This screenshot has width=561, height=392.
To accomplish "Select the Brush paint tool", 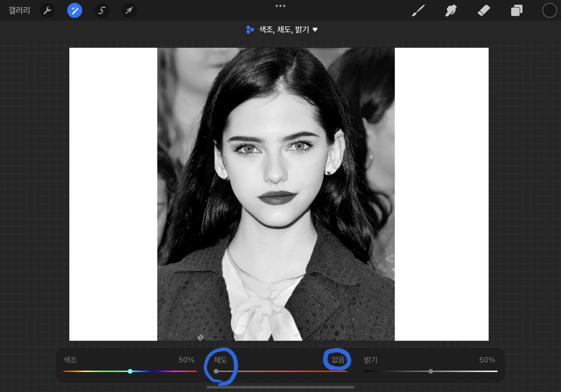I will [x=418, y=11].
